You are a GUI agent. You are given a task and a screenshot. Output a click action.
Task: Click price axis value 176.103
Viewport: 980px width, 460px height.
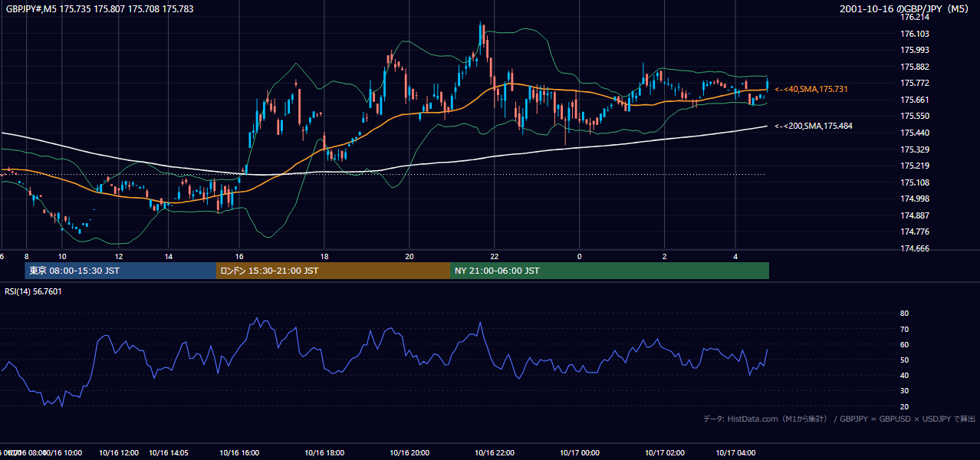(x=915, y=34)
